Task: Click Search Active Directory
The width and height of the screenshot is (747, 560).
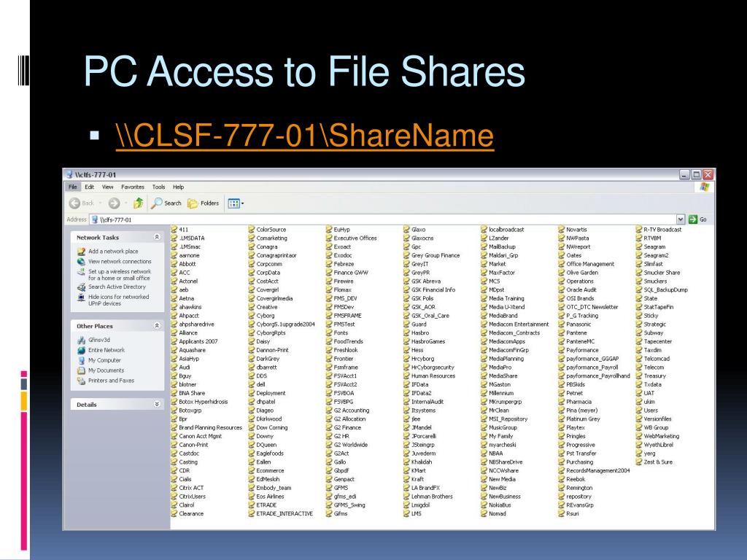Action: click(117, 287)
